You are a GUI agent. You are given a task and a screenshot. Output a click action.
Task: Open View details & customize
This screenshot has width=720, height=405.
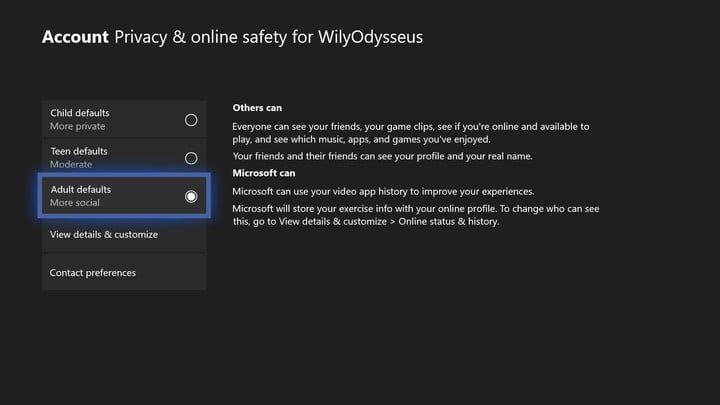tap(104, 235)
